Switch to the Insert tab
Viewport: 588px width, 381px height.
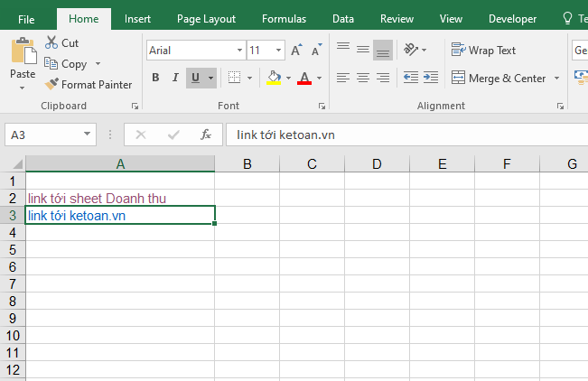(137, 19)
